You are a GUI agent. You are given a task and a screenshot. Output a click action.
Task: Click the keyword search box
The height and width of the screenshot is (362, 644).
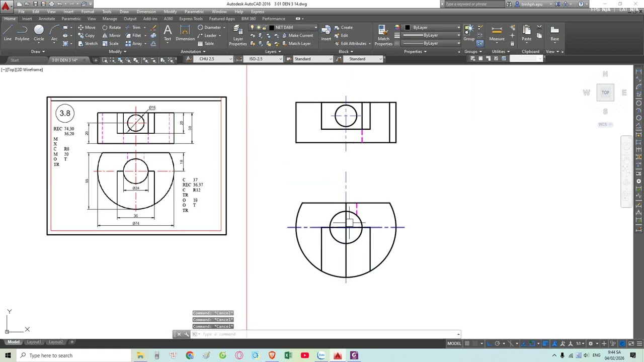(x=473, y=4)
